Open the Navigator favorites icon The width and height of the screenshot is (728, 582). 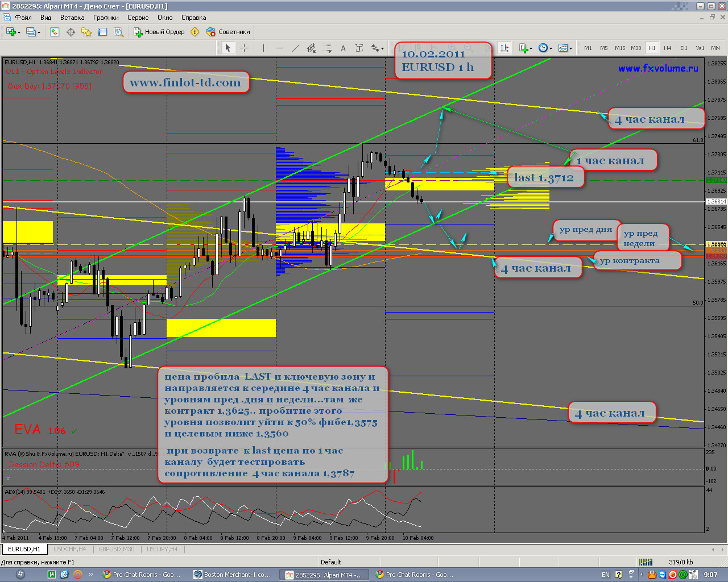click(86, 32)
